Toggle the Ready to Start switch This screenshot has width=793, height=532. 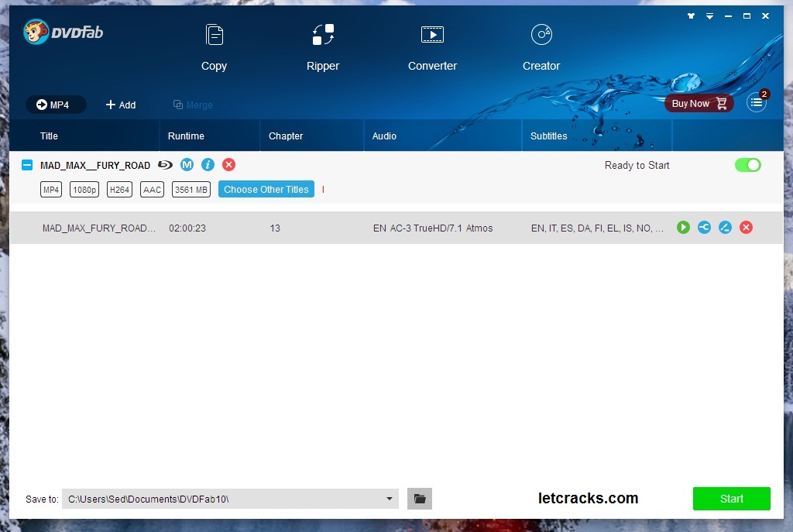(x=747, y=165)
